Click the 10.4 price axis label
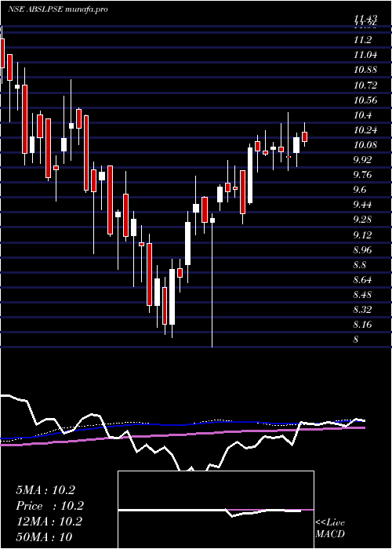The image size is (392, 549). 362,115
